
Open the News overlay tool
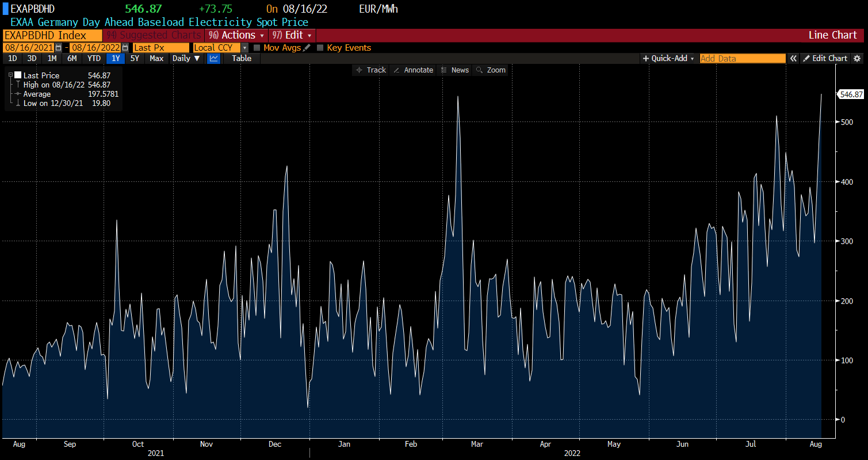[x=454, y=70]
